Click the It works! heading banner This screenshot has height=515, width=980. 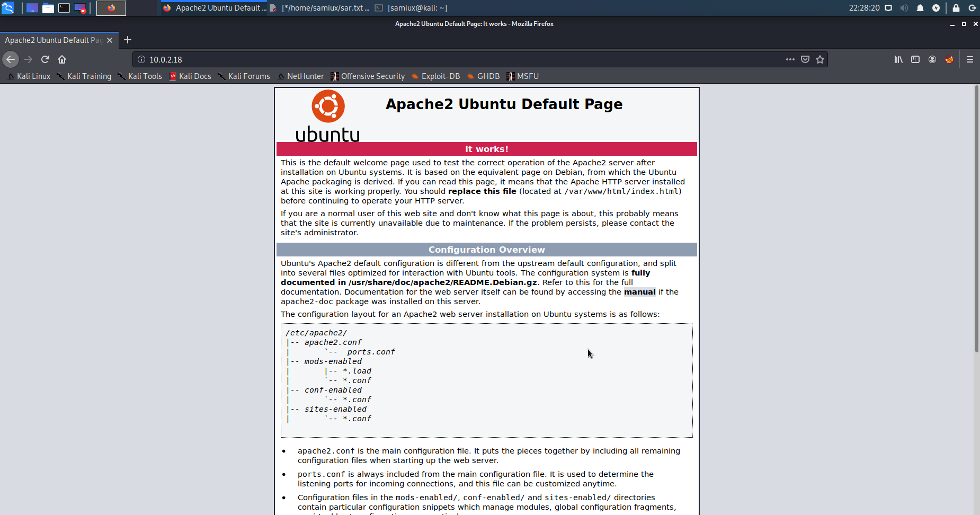[x=487, y=149]
